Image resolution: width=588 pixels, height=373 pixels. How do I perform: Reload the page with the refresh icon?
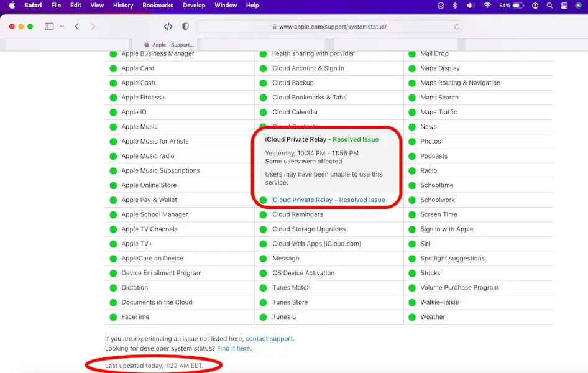pyautogui.click(x=457, y=27)
